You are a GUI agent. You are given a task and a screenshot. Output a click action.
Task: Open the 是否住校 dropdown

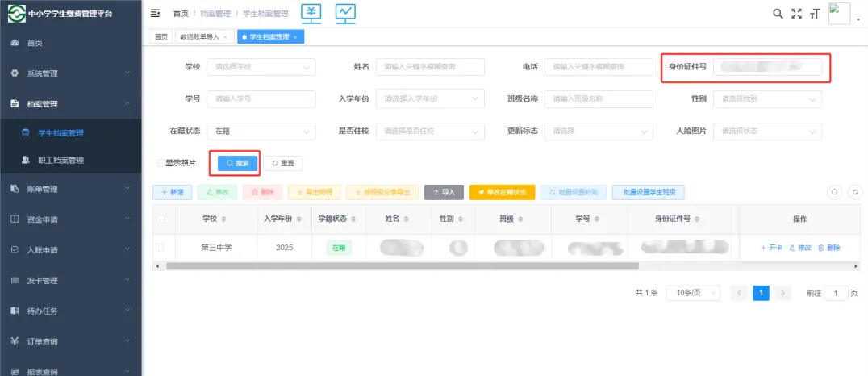(430, 132)
